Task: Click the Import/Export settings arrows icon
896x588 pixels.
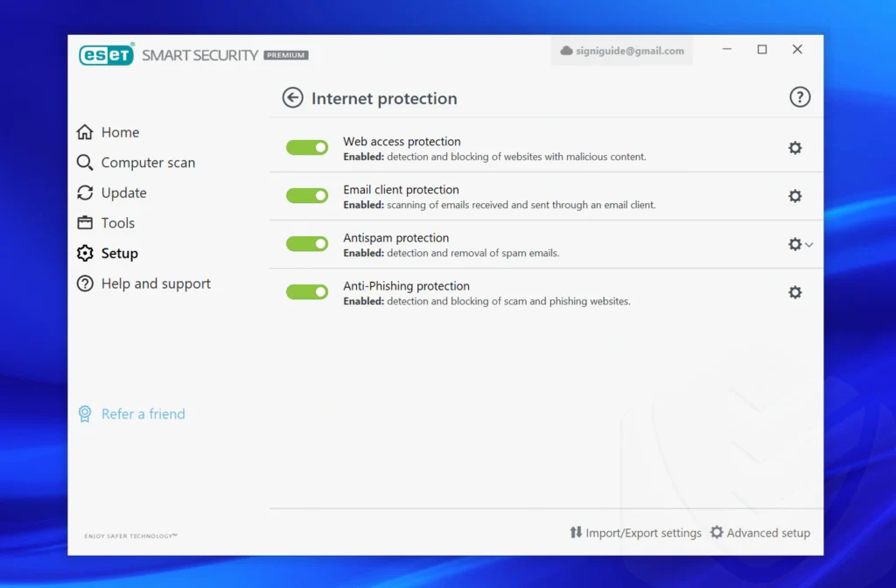Action: [x=576, y=532]
